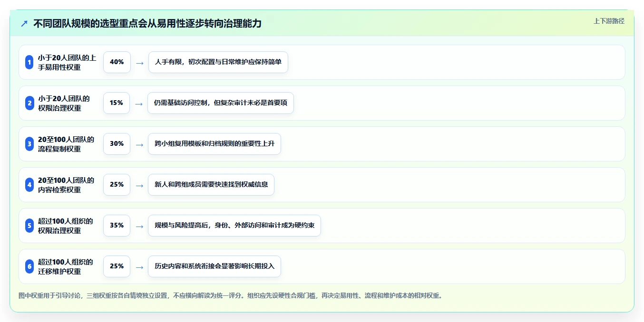644x322 pixels.
Task: Click the label 20至100人团队的内容检索权重
Action: tap(66, 185)
